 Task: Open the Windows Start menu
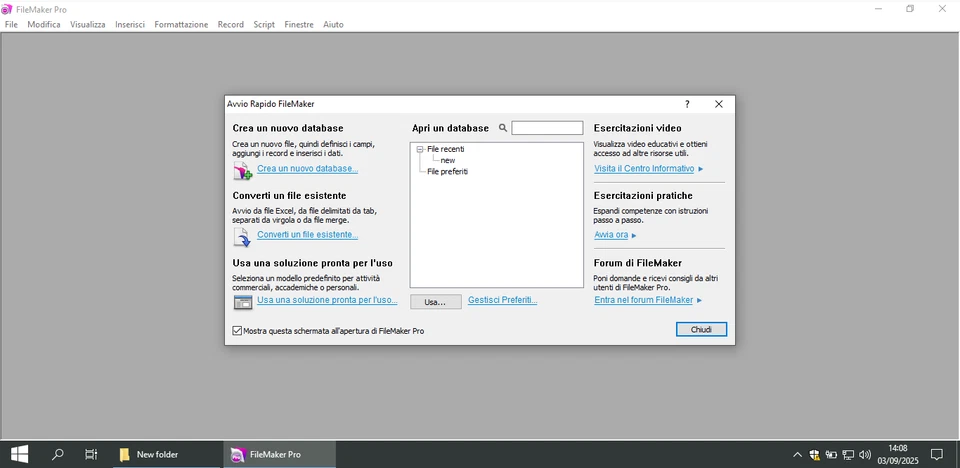(19, 454)
